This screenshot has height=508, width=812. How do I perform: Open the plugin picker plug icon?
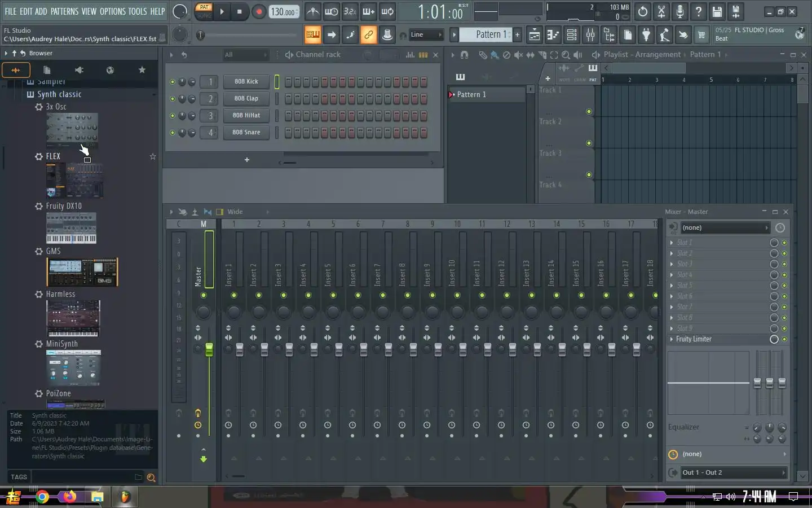tap(646, 35)
